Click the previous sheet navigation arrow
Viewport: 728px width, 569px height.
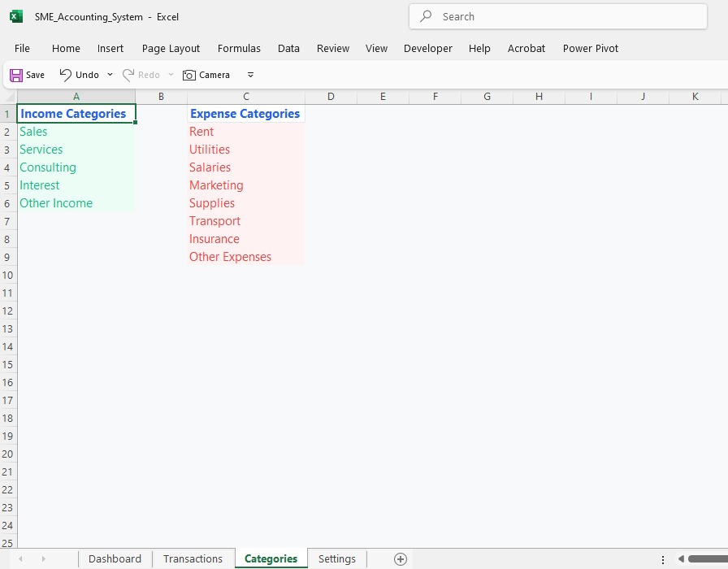[20, 558]
